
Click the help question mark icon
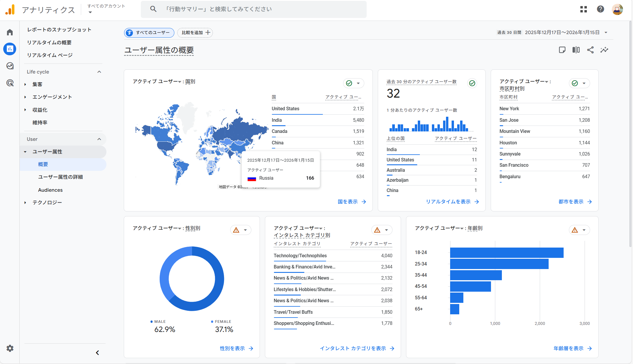[600, 9]
